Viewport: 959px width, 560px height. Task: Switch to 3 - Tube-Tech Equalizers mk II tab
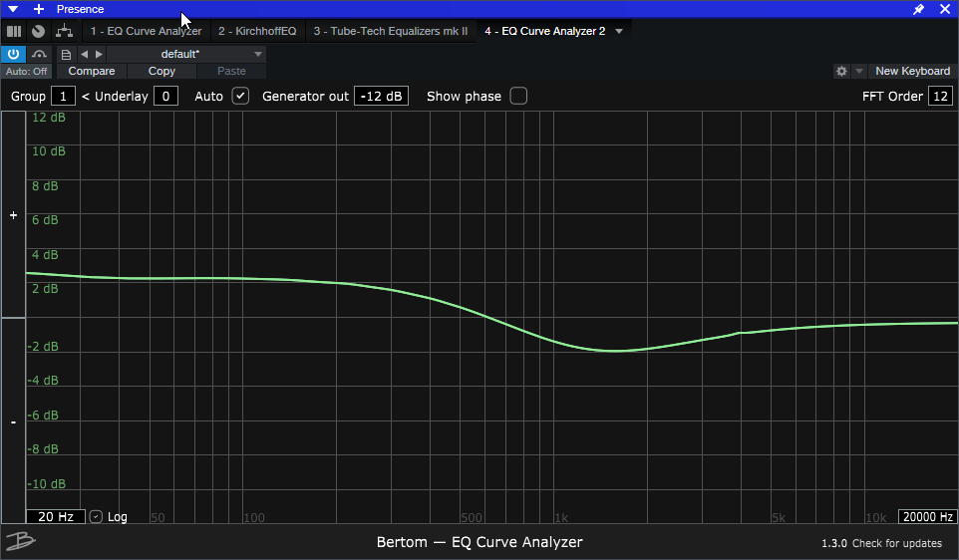pos(391,31)
